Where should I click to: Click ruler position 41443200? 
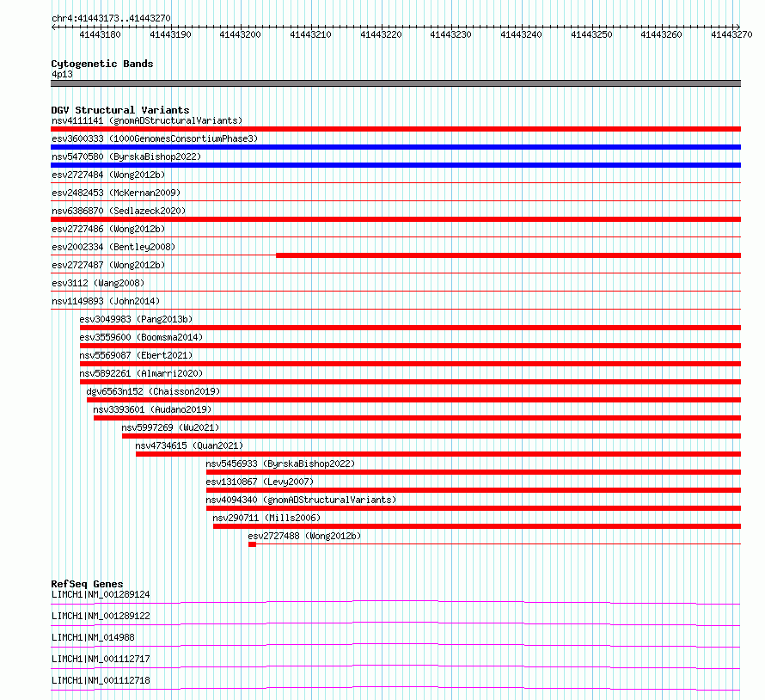pos(240,34)
